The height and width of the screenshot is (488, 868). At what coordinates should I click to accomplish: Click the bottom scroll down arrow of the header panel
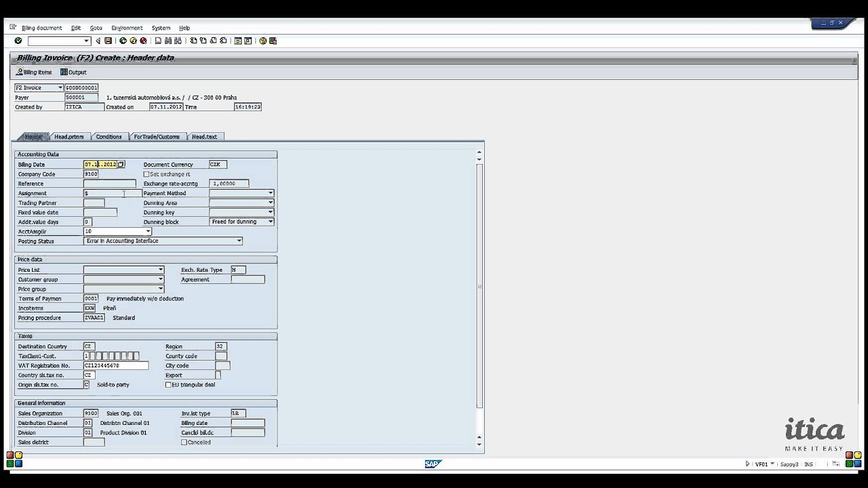479,444
